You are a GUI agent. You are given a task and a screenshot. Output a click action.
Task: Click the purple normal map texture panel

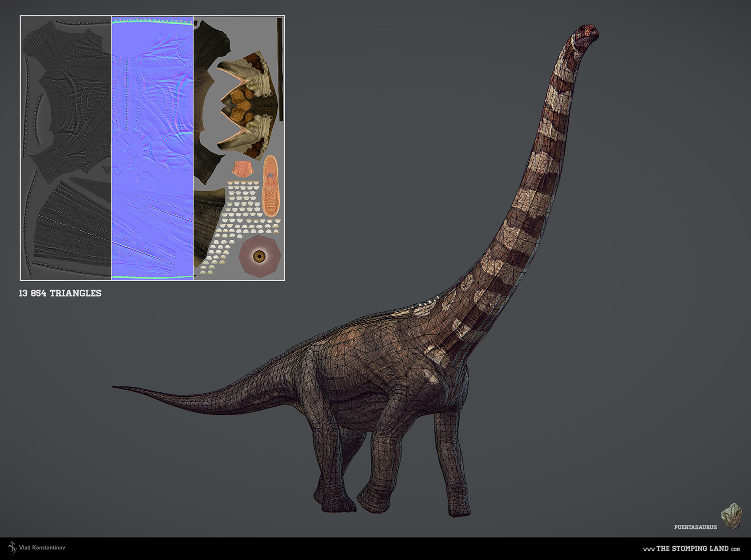(x=152, y=148)
